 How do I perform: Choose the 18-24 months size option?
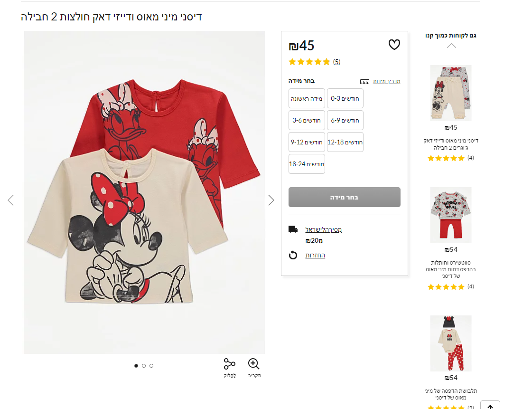coord(307,164)
